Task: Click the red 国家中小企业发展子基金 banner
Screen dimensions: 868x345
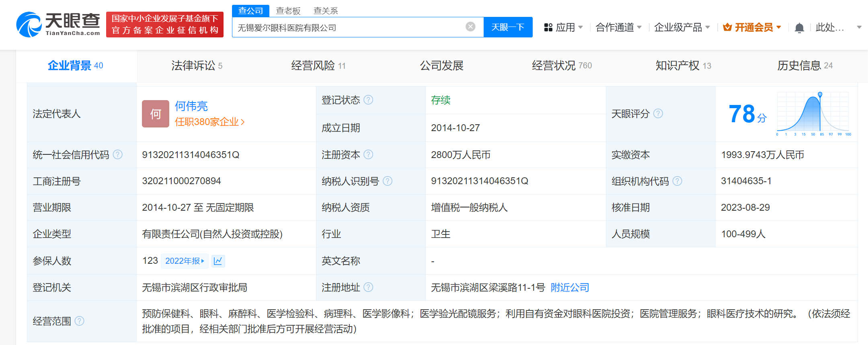Action: [x=165, y=25]
